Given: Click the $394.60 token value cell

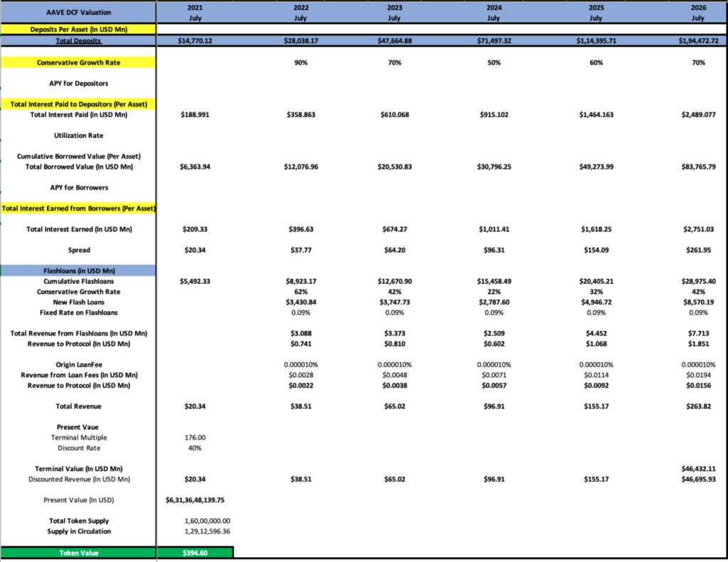Looking at the screenshot, I should point(195,553).
